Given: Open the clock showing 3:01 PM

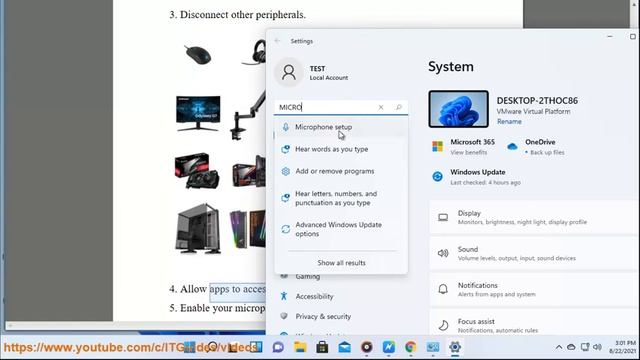Looking at the screenshot, I should click(x=622, y=347).
